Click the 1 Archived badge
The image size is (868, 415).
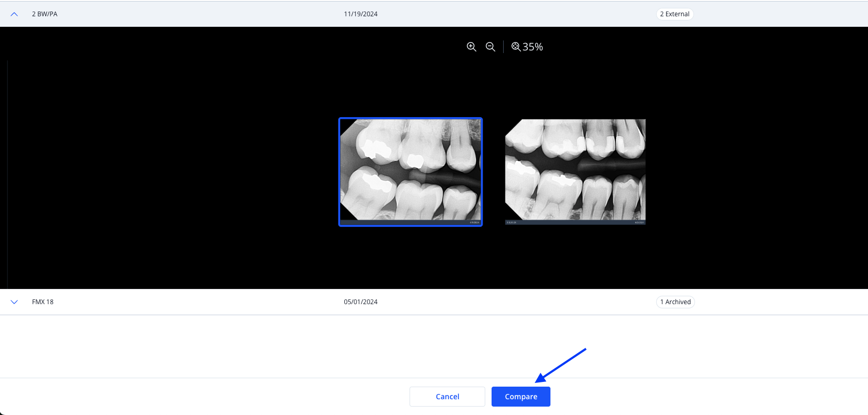click(x=676, y=302)
